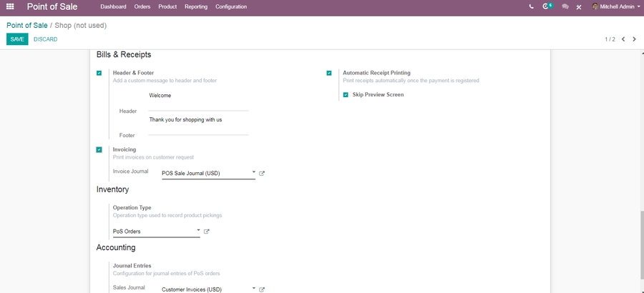Uncheck the Header & Footer checkbox
Image resolution: width=644 pixels, height=293 pixels.
99,73
